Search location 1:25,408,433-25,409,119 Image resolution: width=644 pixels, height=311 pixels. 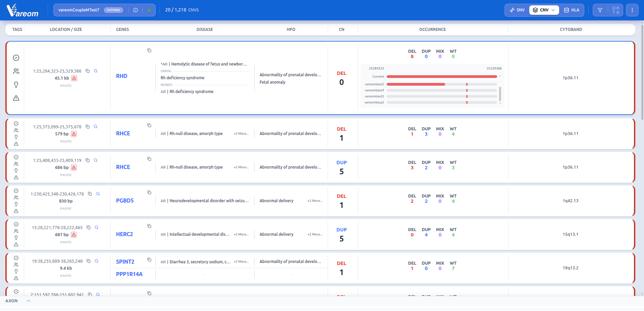coord(96,160)
